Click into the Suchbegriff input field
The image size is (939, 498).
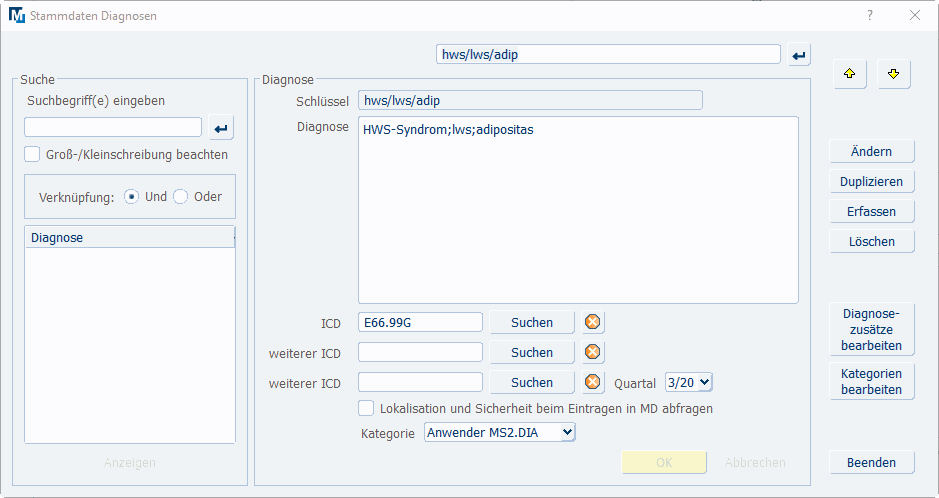point(113,127)
